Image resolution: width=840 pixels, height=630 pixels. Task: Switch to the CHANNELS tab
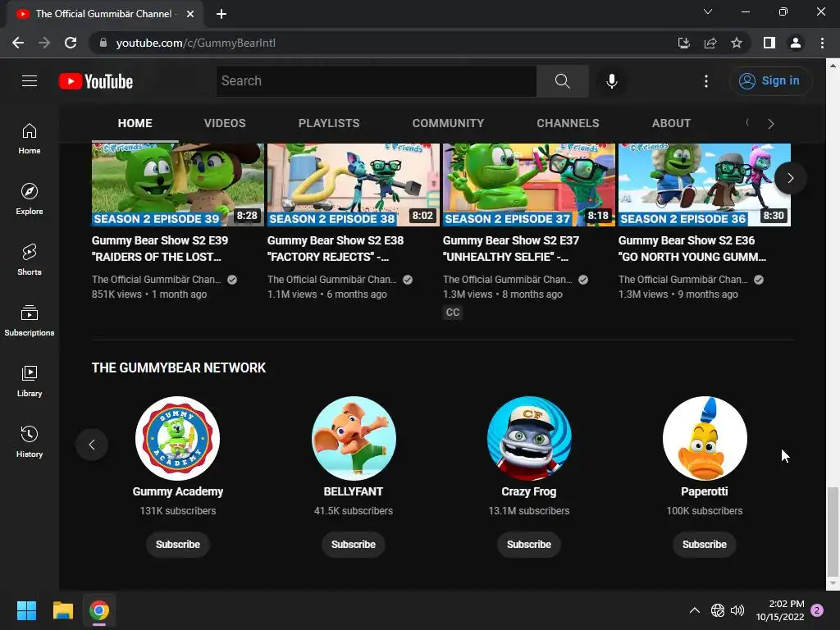pos(568,123)
